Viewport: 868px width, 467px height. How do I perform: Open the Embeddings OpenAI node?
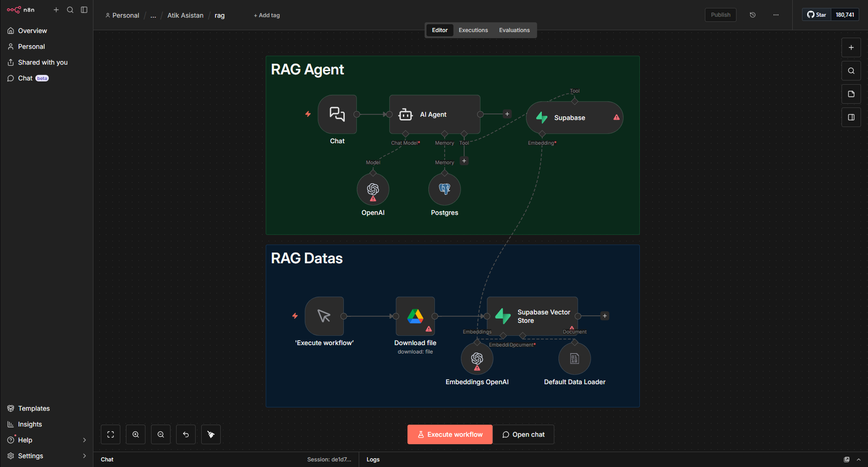(477, 358)
